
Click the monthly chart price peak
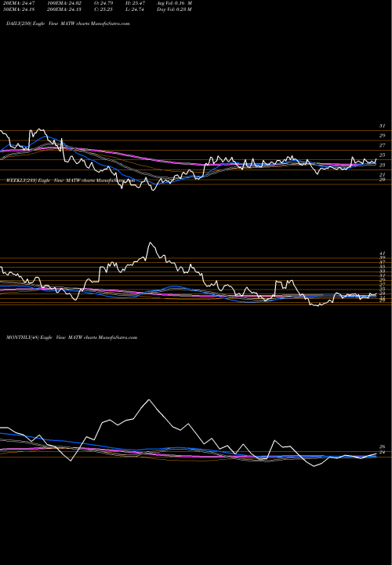click(149, 399)
